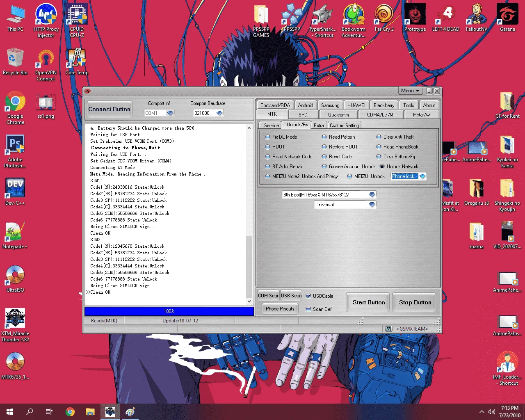
Task: Open the PPSSPP GAMES folder icon
Action: click(x=261, y=21)
